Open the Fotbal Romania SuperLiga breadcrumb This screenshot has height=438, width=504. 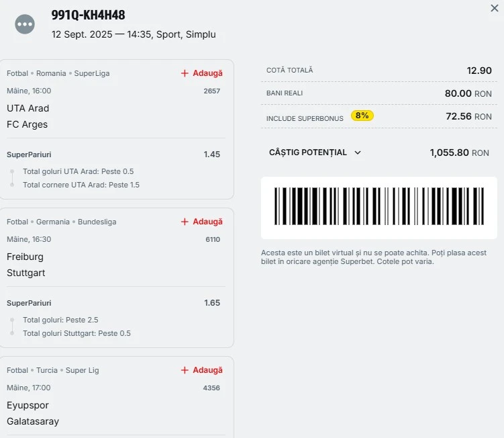coord(58,73)
